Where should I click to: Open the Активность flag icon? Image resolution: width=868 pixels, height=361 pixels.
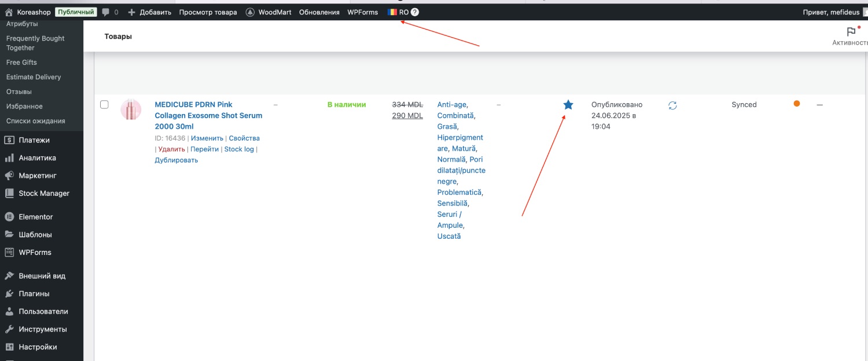(851, 31)
